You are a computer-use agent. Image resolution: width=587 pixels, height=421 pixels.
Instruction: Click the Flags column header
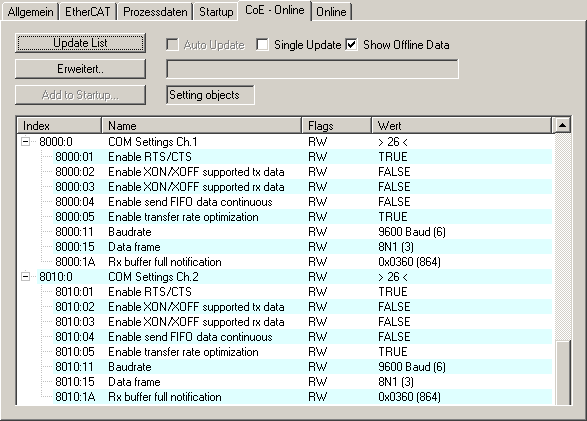coord(337,125)
